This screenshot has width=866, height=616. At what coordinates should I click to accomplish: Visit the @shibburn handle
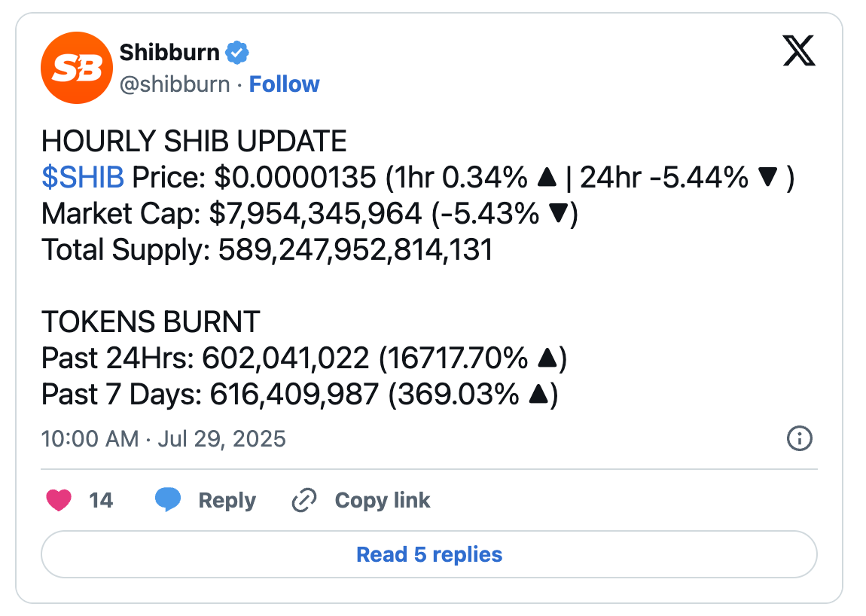click(x=175, y=84)
